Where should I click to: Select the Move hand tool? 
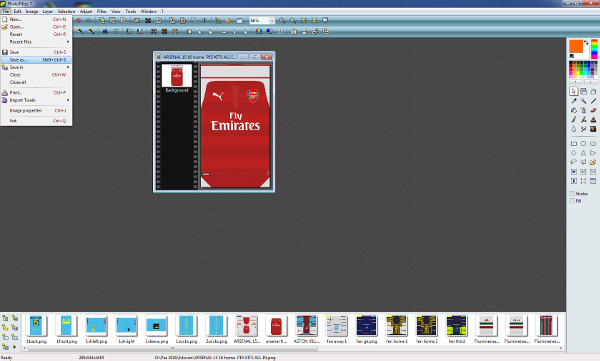(x=593, y=91)
